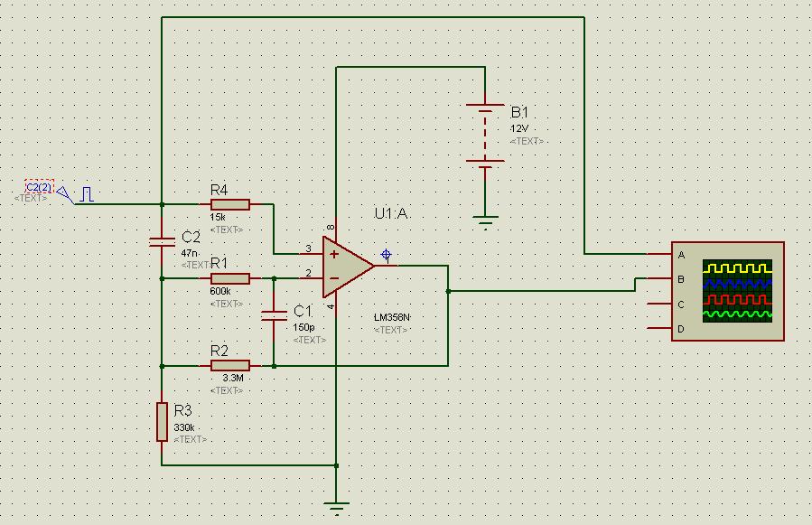Click the 12V battery value text
This screenshot has width=812, height=525.
coord(519,128)
